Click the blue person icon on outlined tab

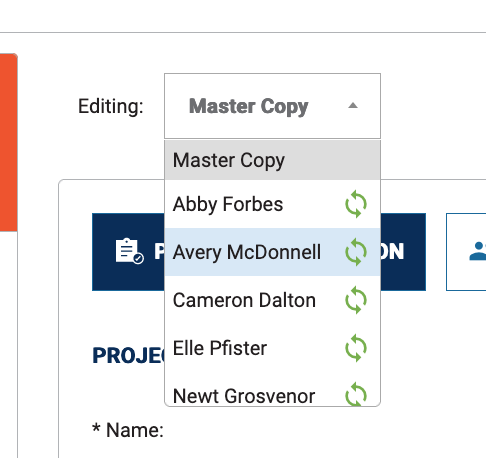tap(478, 251)
